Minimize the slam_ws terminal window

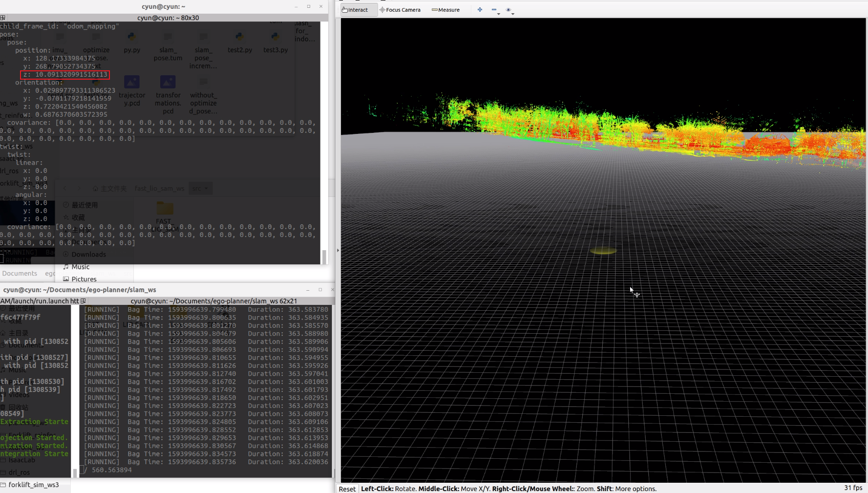tap(308, 290)
